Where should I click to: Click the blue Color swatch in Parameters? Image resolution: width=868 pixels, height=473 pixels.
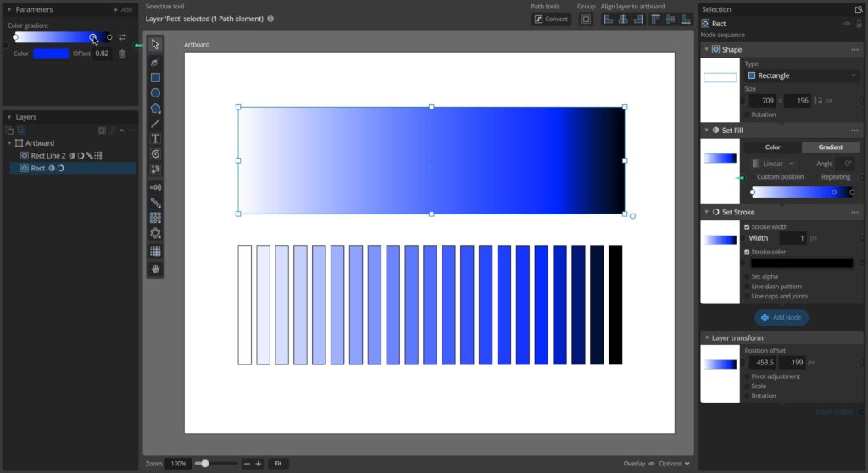pos(51,53)
